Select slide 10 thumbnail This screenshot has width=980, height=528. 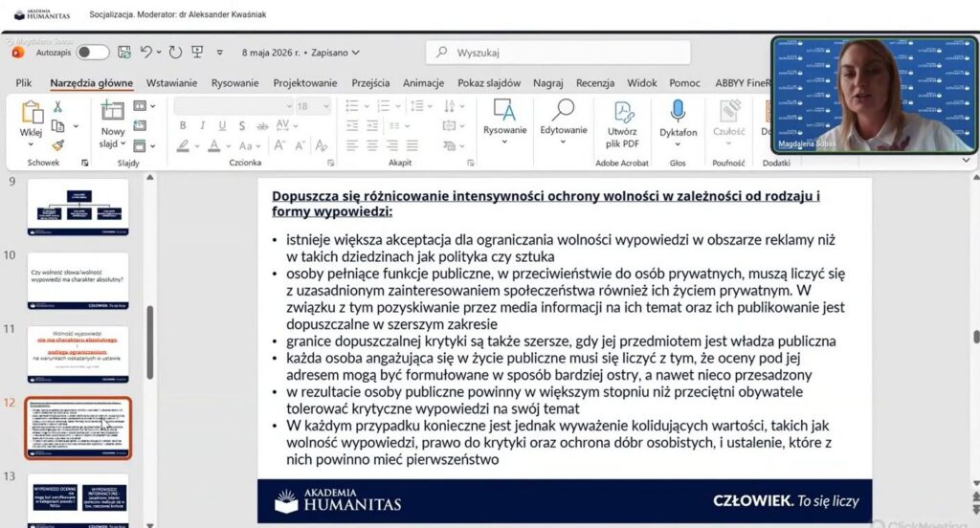[x=78, y=280]
